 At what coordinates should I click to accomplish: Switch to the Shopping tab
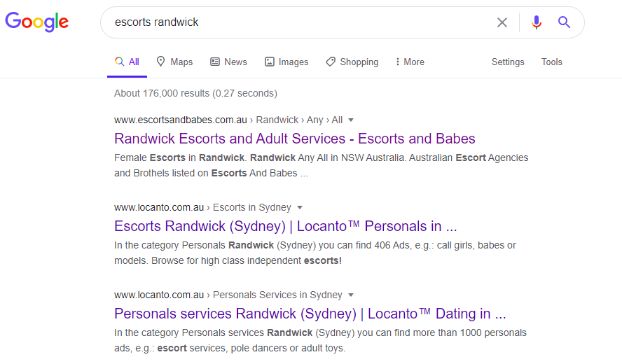[x=352, y=62]
